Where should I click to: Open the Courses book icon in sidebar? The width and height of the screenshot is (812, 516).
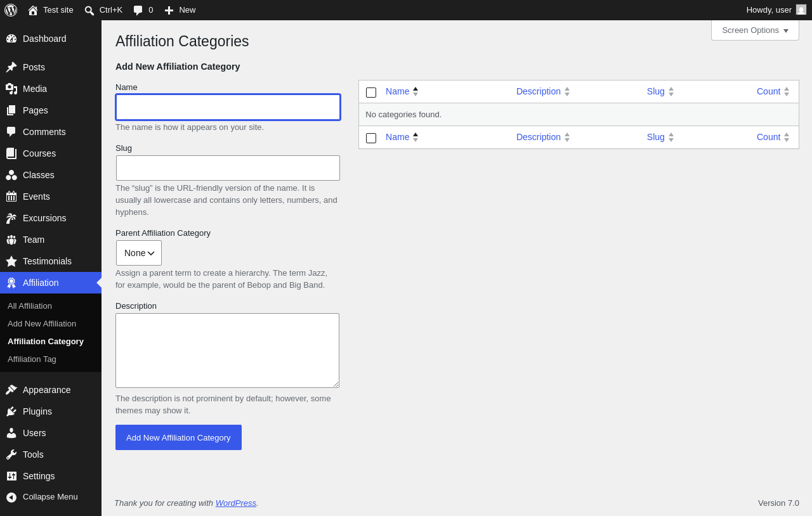[x=11, y=153]
